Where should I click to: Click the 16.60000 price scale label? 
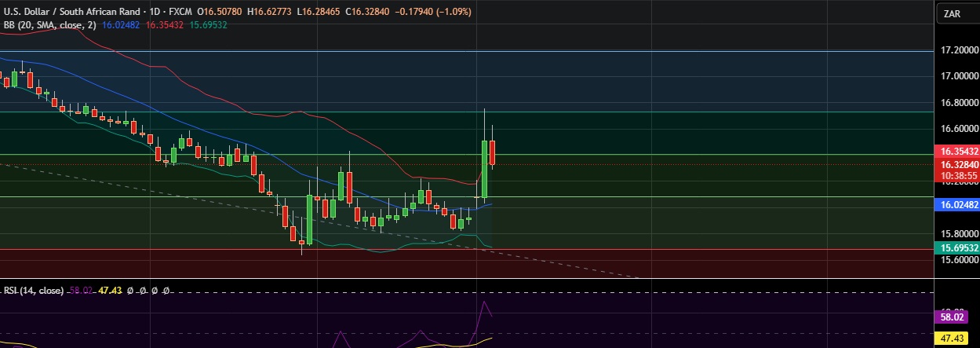[x=960, y=129]
